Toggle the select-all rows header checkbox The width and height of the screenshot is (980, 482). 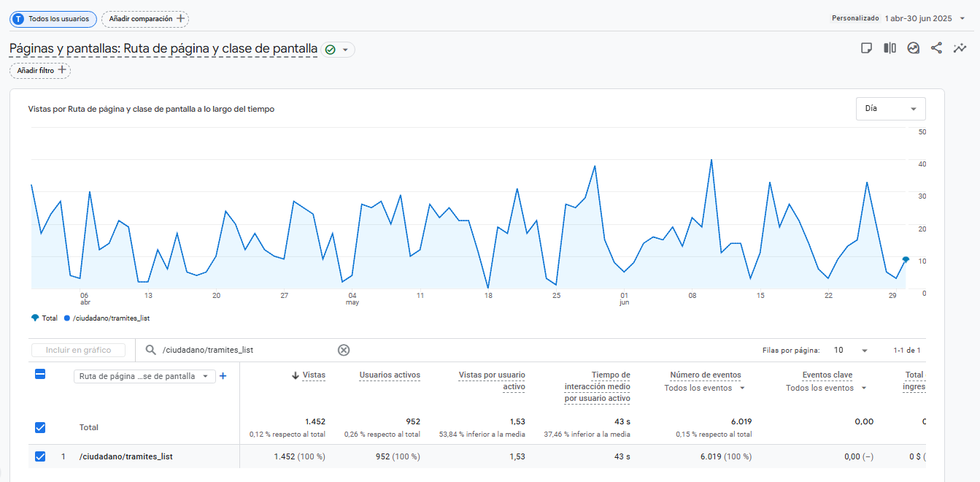coord(40,374)
